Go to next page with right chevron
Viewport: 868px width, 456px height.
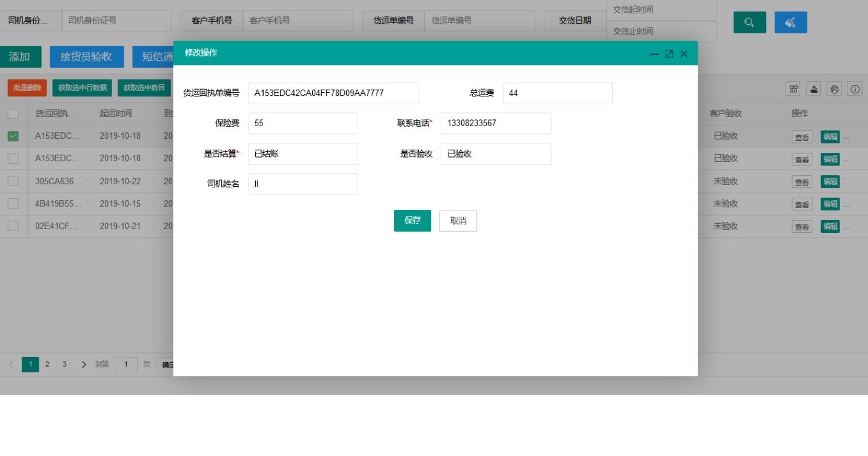tap(84, 364)
